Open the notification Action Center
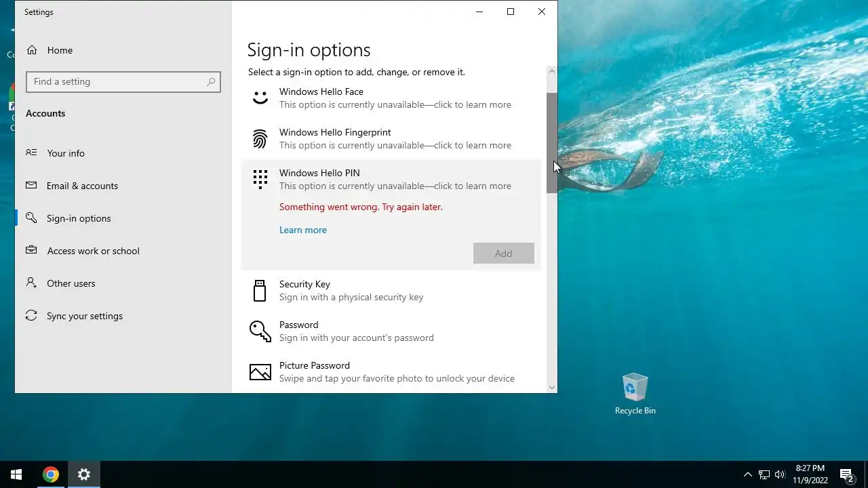 point(846,474)
